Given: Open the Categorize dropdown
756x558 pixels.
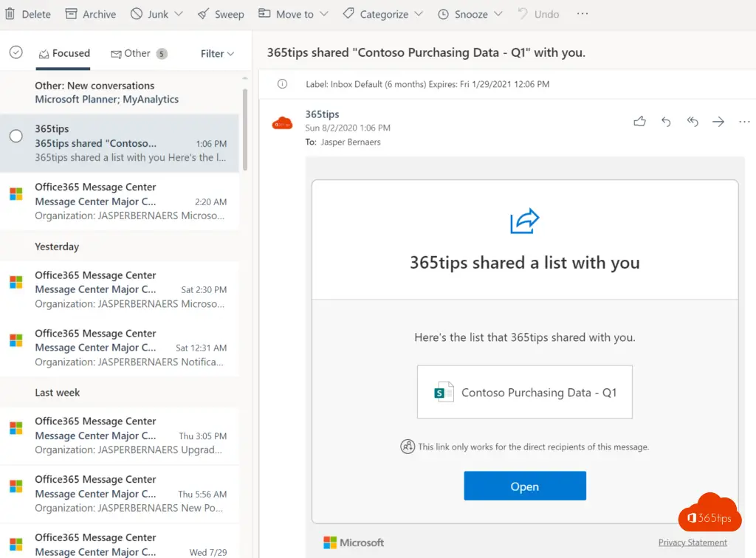Looking at the screenshot, I should click(x=419, y=14).
